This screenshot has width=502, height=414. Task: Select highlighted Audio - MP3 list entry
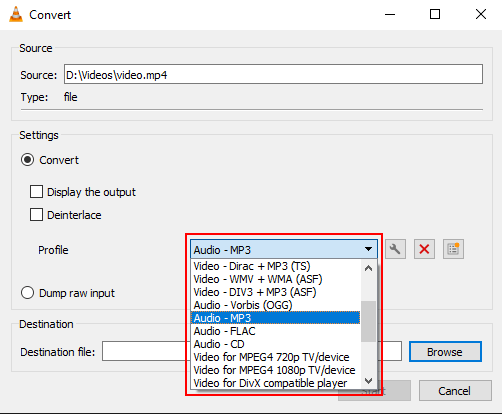[275, 318]
